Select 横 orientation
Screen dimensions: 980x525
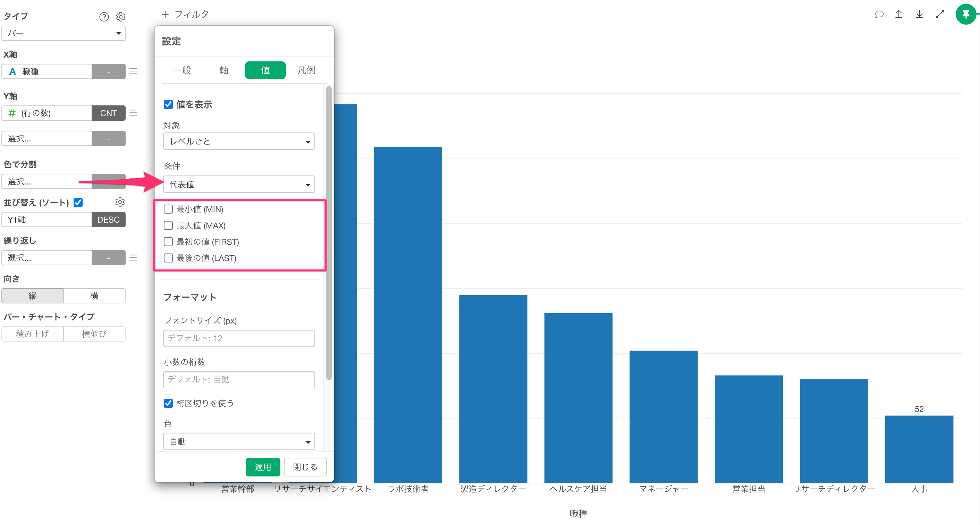pos(94,296)
